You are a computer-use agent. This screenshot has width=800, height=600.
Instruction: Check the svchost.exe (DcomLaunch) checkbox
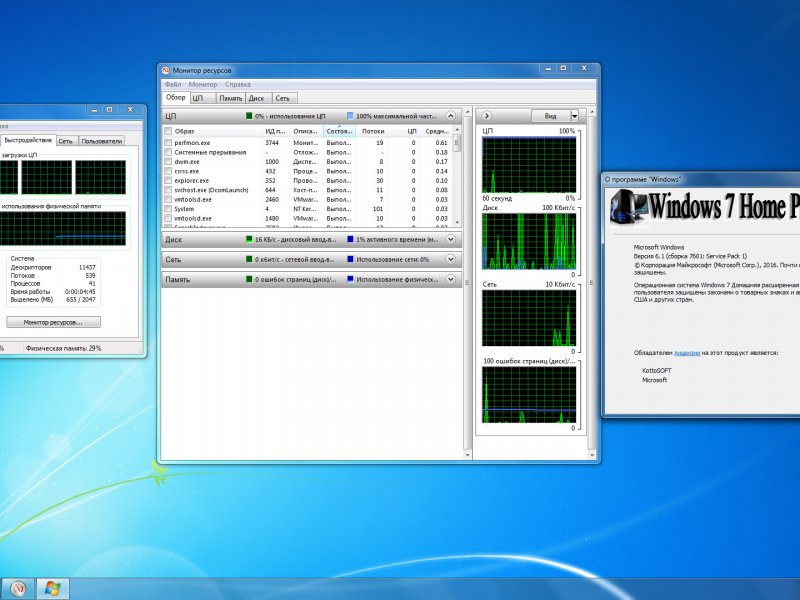click(x=168, y=190)
